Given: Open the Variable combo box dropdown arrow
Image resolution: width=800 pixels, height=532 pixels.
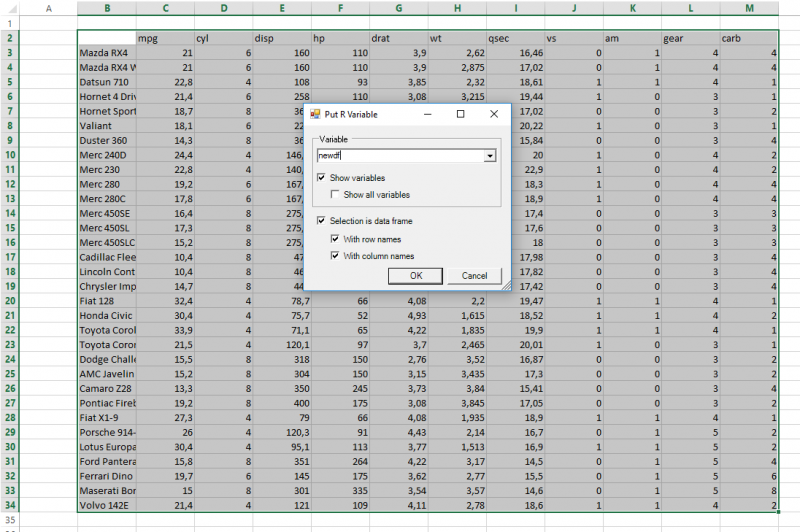Looking at the screenshot, I should point(490,156).
